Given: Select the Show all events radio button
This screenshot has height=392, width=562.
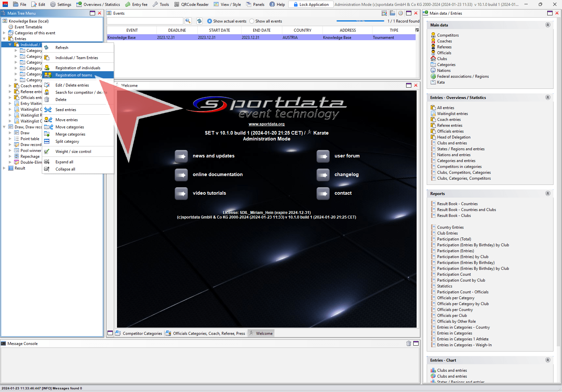Looking at the screenshot, I should point(252,21).
